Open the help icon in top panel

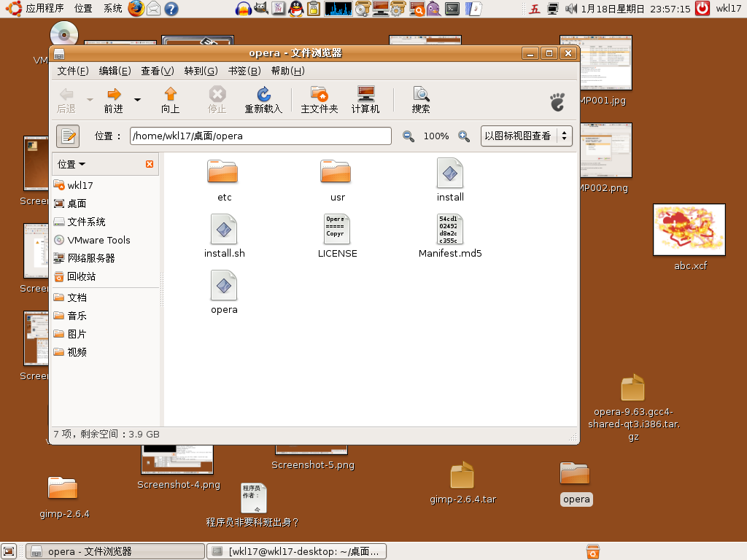(x=171, y=9)
